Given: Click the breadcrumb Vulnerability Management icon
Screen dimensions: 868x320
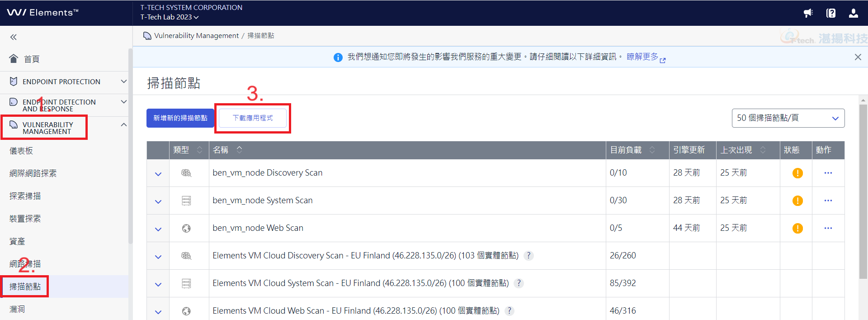Looking at the screenshot, I should 147,36.
